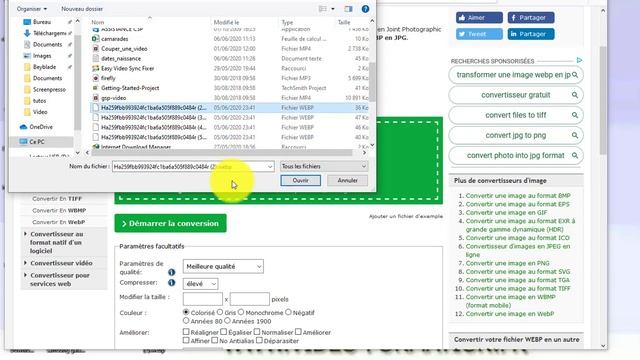Click the Annuler button
The width and height of the screenshot is (640, 360).
point(347,180)
